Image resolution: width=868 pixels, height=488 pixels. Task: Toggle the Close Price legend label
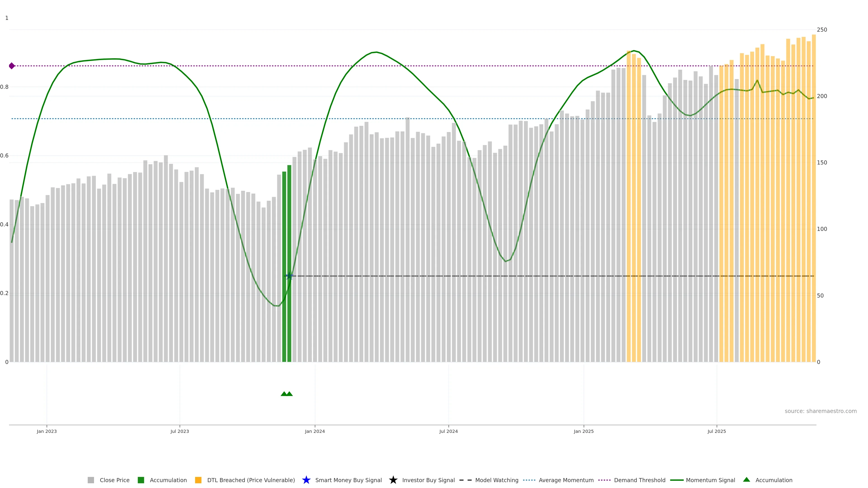(115, 480)
